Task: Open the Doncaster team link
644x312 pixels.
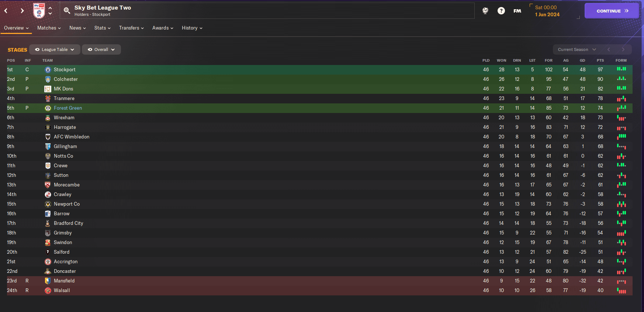Action: coord(65,271)
